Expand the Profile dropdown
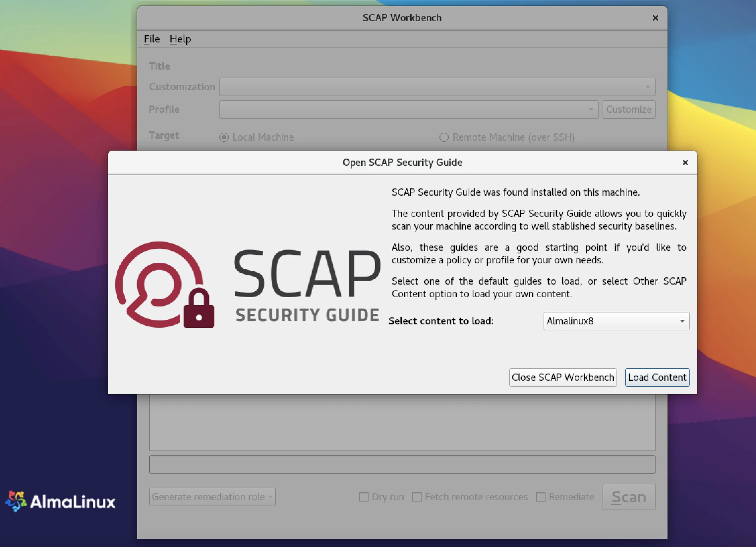The image size is (756, 547). click(408, 109)
